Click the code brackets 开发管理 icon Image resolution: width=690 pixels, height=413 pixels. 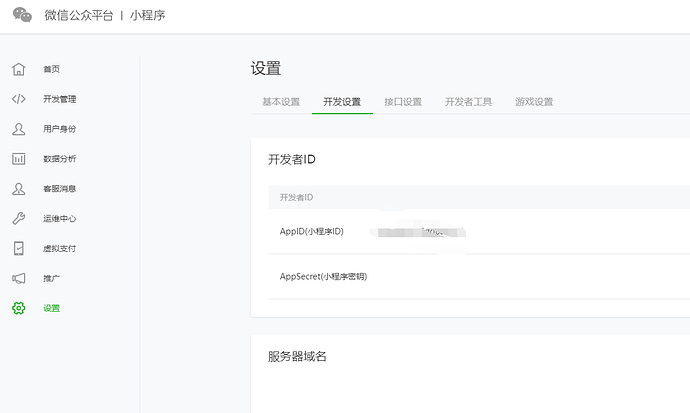(x=18, y=99)
